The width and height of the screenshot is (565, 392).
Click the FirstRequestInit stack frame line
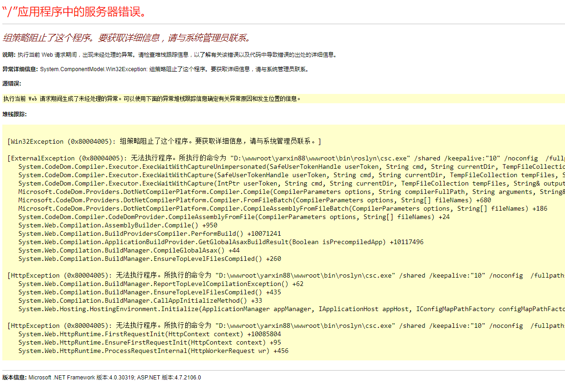tap(154, 333)
